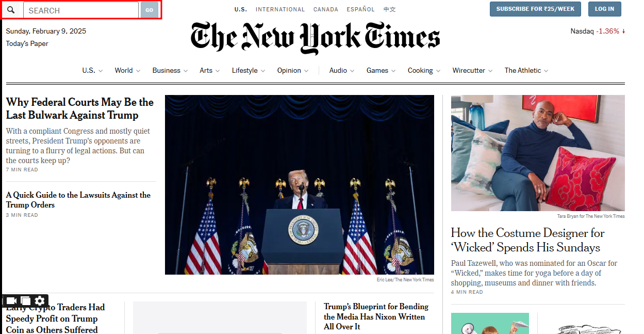
Task: Click the GO search button
Action: [150, 10]
